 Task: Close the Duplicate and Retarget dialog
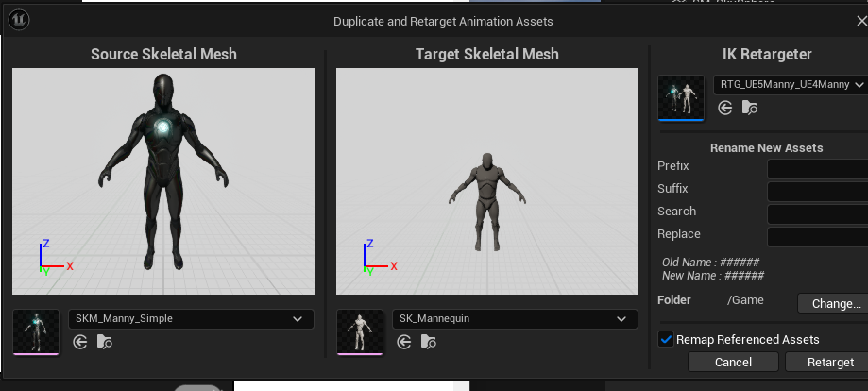click(861, 21)
